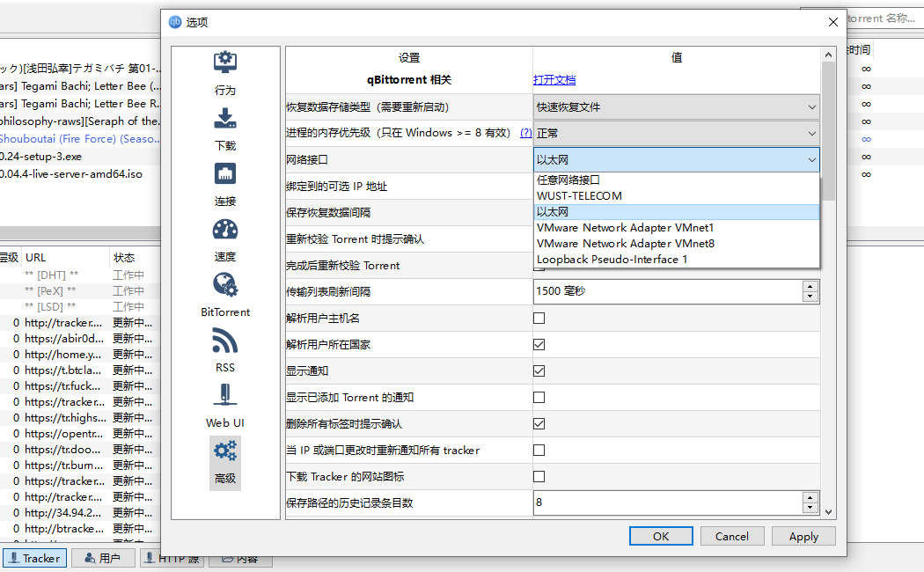The height and width of the screenshot is (572, 924).
Task: Select the ** [PeX] ** tracker row
Action: coord(80,291)
